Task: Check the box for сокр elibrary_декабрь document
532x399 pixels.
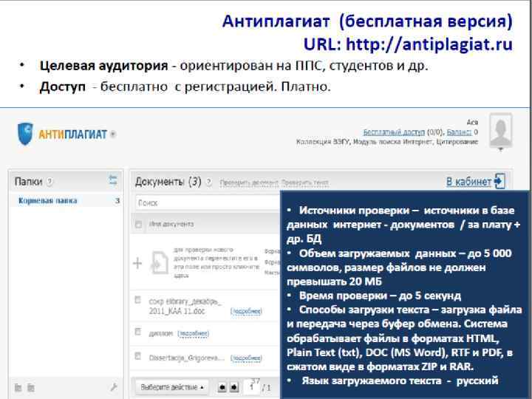Action: pos(137,300)
